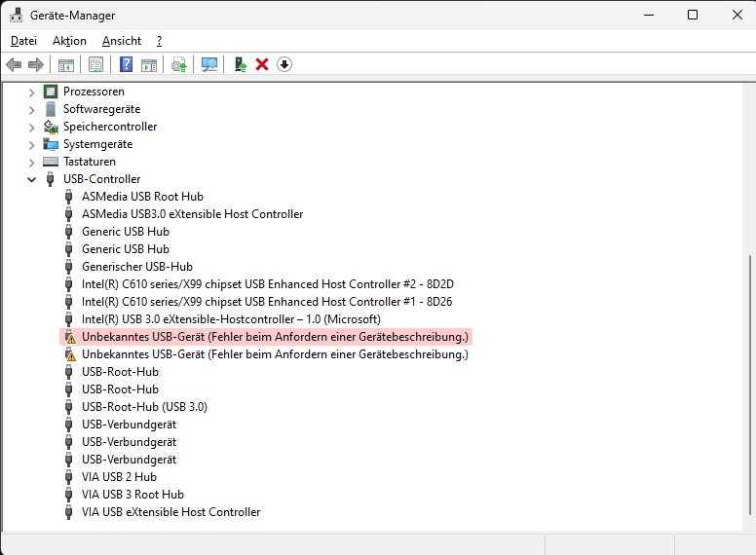Screen dimensions: 756x555
Task: Click the Systemgeräte folder icon
Action: click(x=51, y=144)
